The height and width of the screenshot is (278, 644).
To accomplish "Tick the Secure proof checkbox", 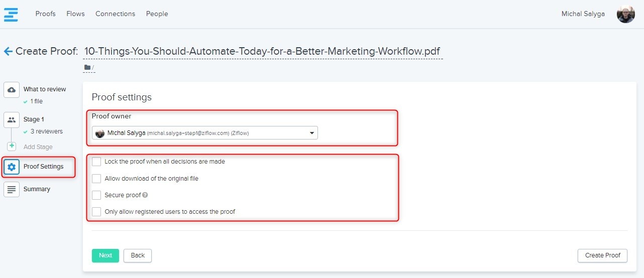I will 96,195.
